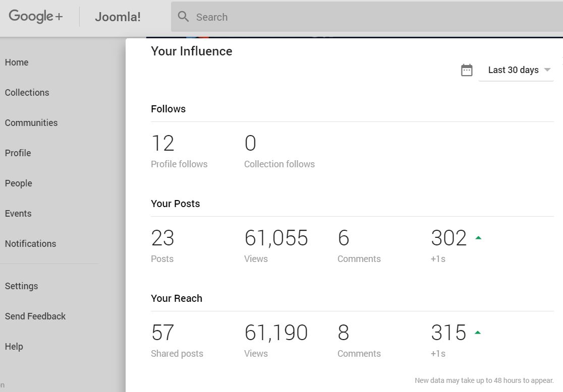Click green up arrow beside 315
563x392 pixels.
pyautogui.click(x=478, y=333)
